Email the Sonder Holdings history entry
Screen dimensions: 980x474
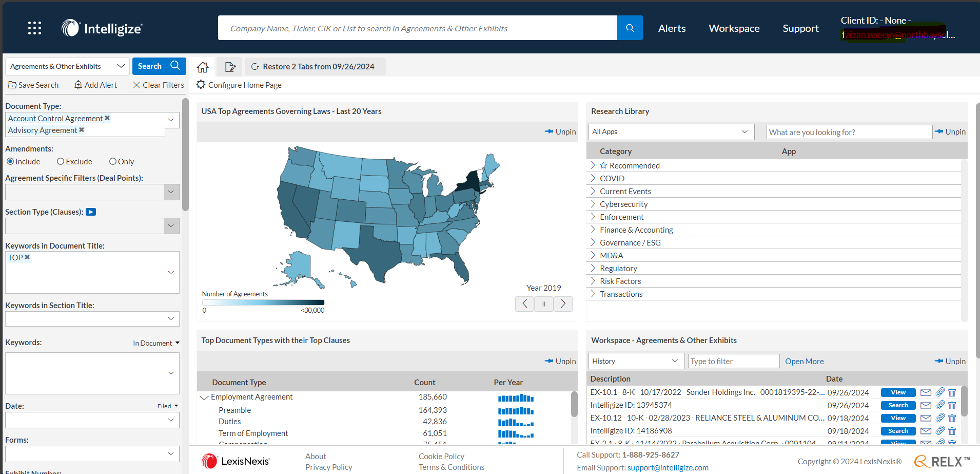[x=926, y=392]
